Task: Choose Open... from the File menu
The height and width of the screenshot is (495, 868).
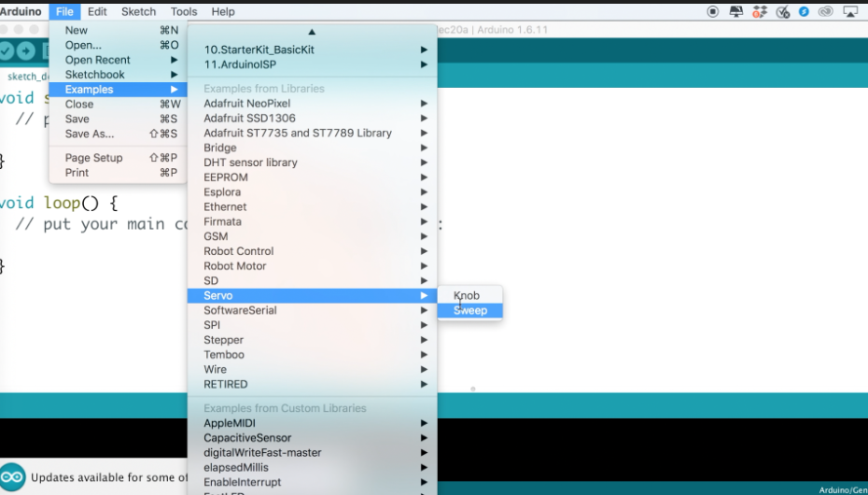Action: point(118,46)
